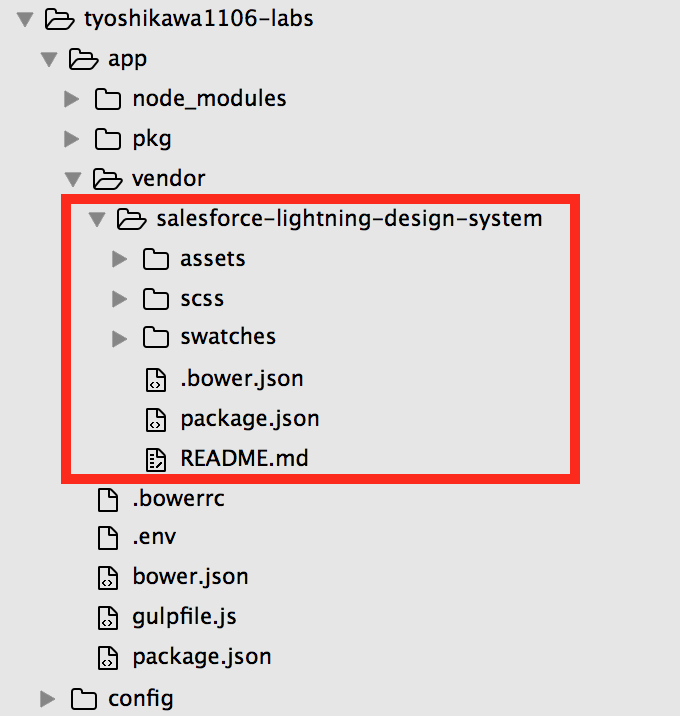Collapse the salesforce-lightning-design-system folder arrow
The height and width of the screenshot is (716, 680).
(x=97, y=219)
